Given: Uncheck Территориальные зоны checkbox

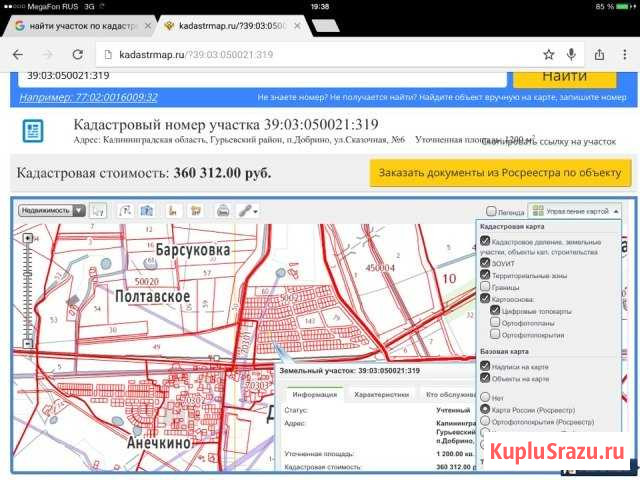Looking at the screenshot, I should coord(485,274).
